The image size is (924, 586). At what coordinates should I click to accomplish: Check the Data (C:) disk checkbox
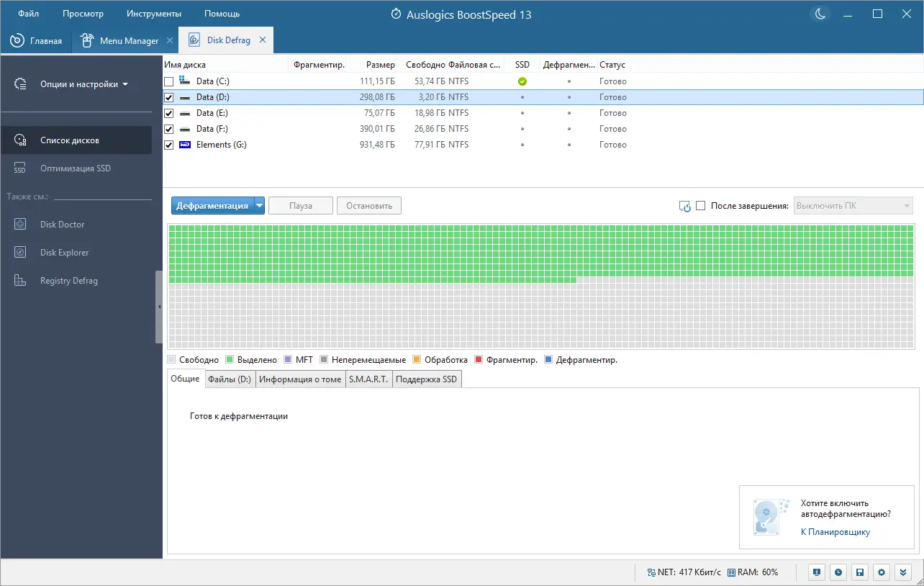169,81
